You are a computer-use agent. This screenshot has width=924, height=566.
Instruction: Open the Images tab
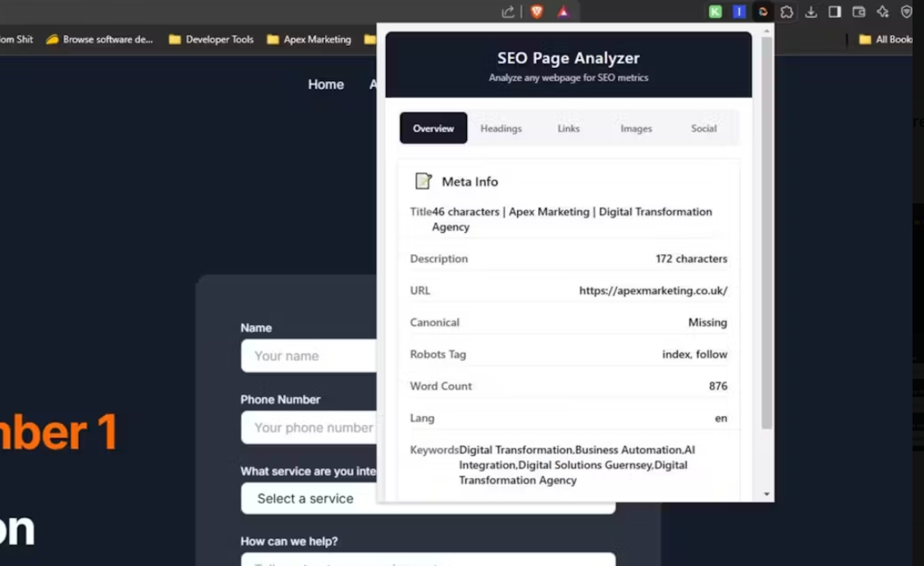[x=636, y=128]
